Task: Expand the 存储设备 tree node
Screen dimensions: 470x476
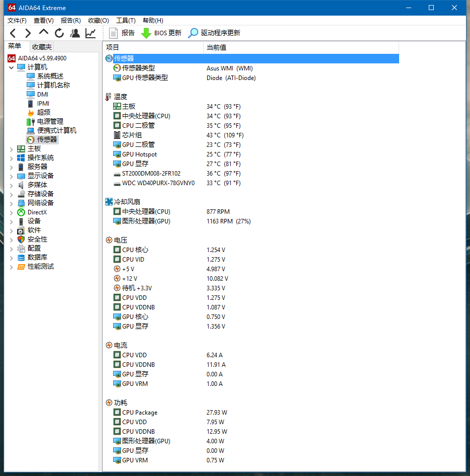Action: [11, 194]
